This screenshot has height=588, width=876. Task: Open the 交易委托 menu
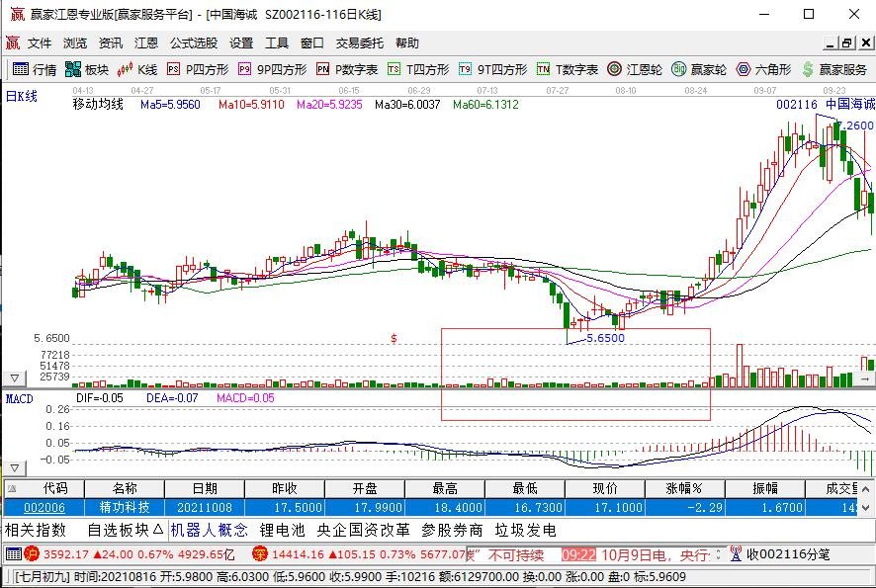tap(359, 43)
